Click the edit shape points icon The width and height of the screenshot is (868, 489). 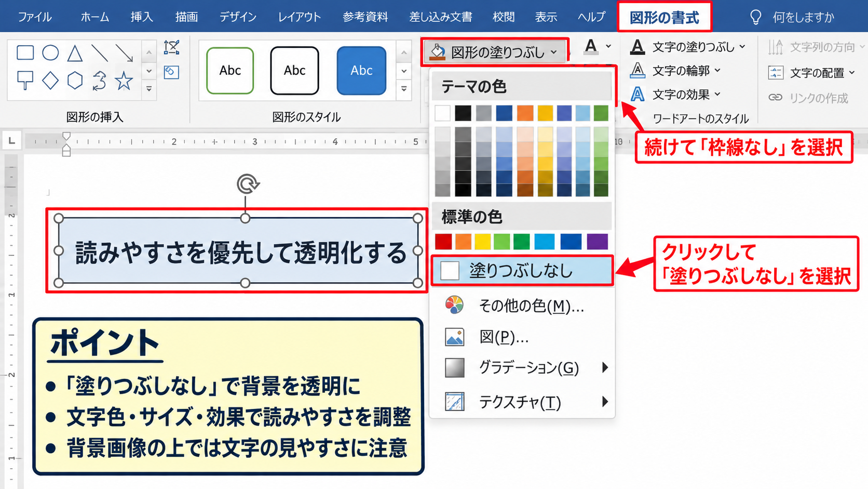(171, 48)
